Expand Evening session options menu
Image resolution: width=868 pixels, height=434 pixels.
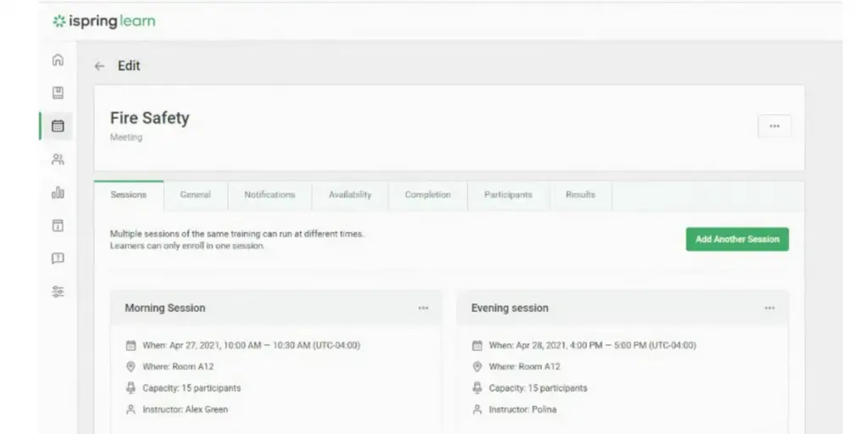(x=769, y=309)
